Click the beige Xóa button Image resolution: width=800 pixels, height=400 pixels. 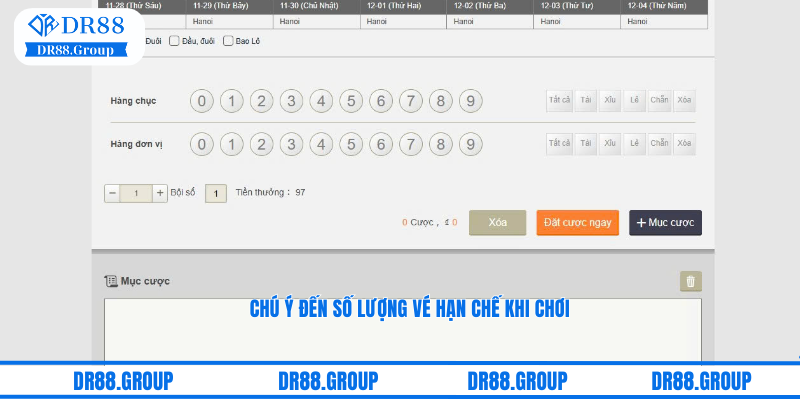(x=497, y=223)
